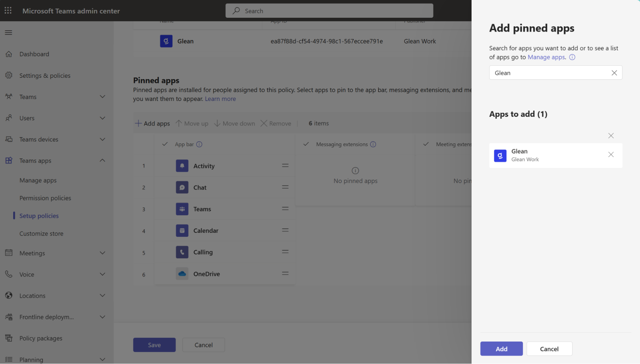Click Move up toolbar button
This screenshot has height=364, width=640.
click(192, 123)
